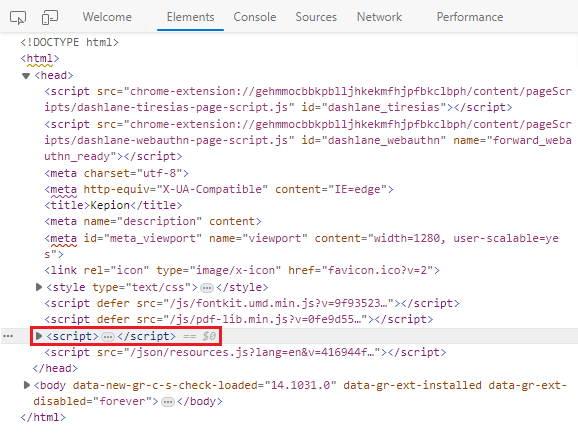Select the X-UA-Compatible meta element
This screenshot has height=436, width=578.
(x=219, y=189)
